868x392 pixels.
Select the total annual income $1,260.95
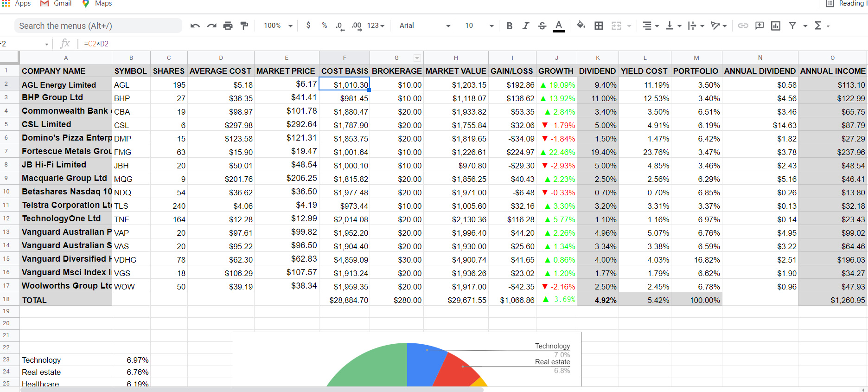click(833, 300)
